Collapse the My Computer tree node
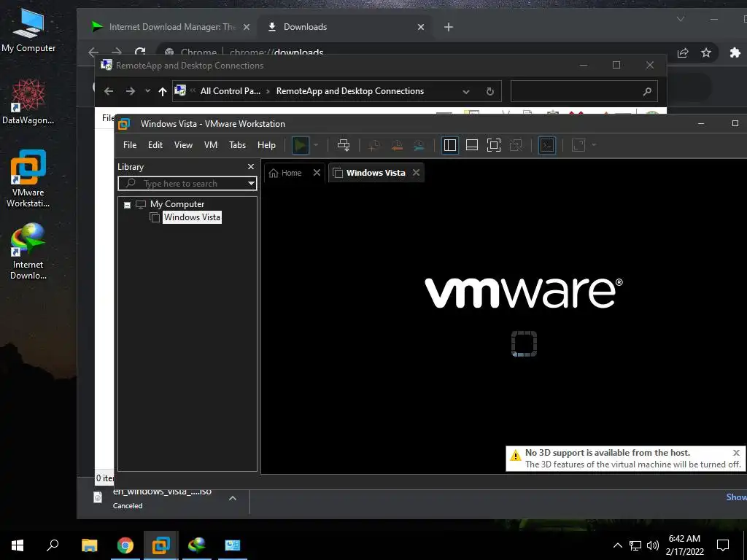The image size is (747, 560). click(127, 205)
